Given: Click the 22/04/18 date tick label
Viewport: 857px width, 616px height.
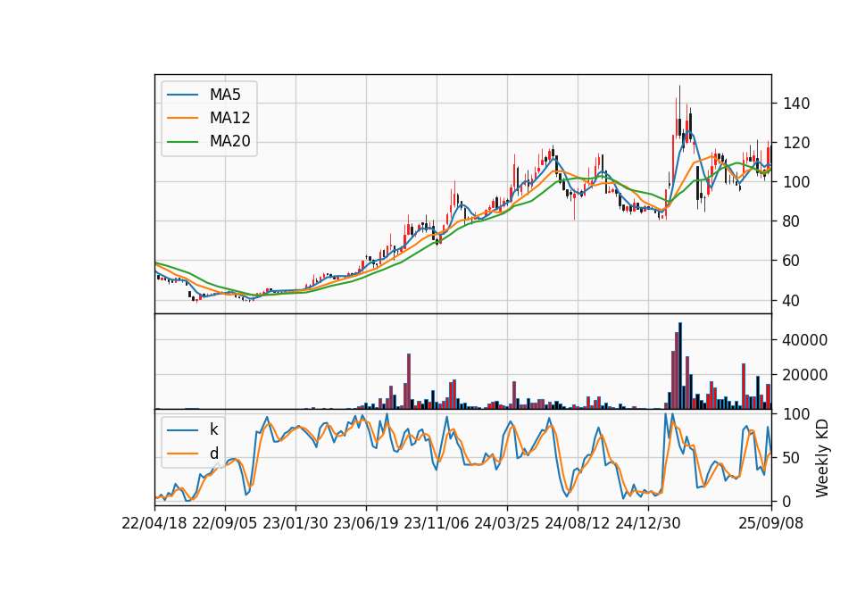Looking at the screenshot, I should pyautogui.click(x=154, y=523).
